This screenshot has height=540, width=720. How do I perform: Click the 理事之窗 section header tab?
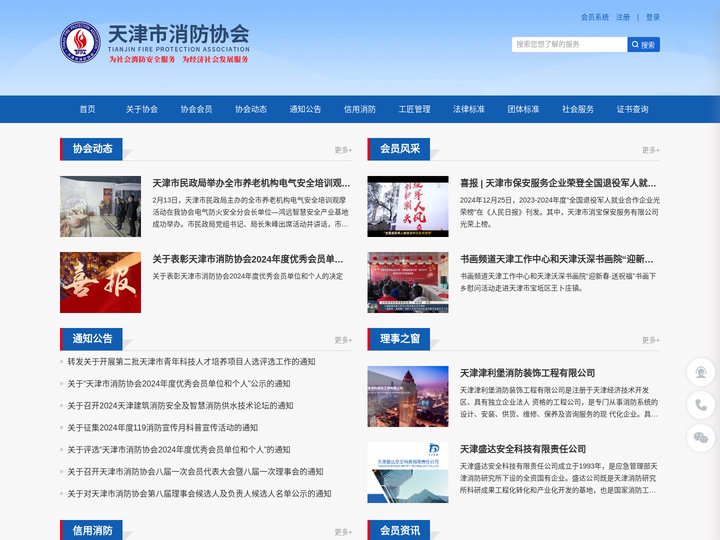tap(399, 339)
